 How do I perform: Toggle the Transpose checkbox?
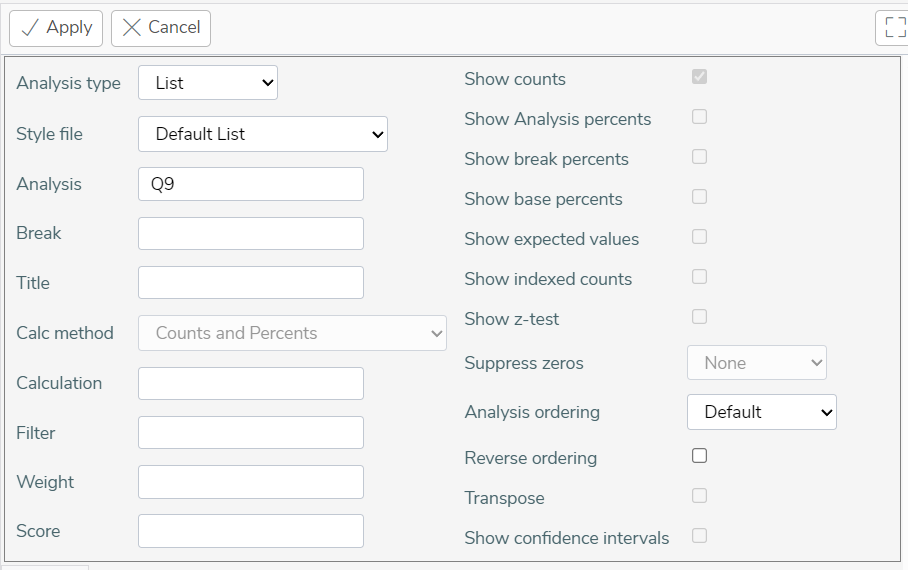click(x=700, y=496)
